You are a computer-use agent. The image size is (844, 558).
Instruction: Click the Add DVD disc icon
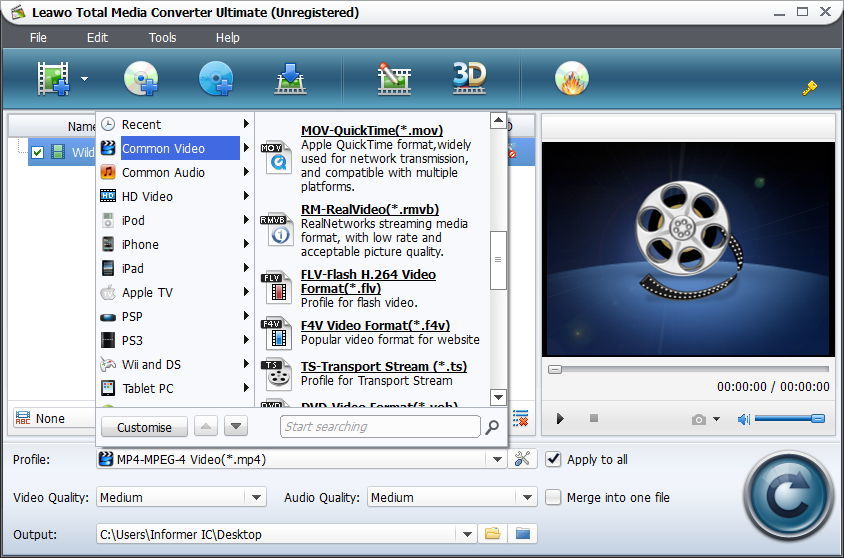pos(141,79)
